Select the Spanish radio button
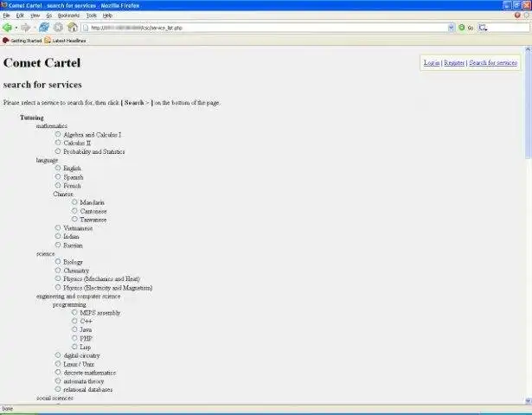 58,176
